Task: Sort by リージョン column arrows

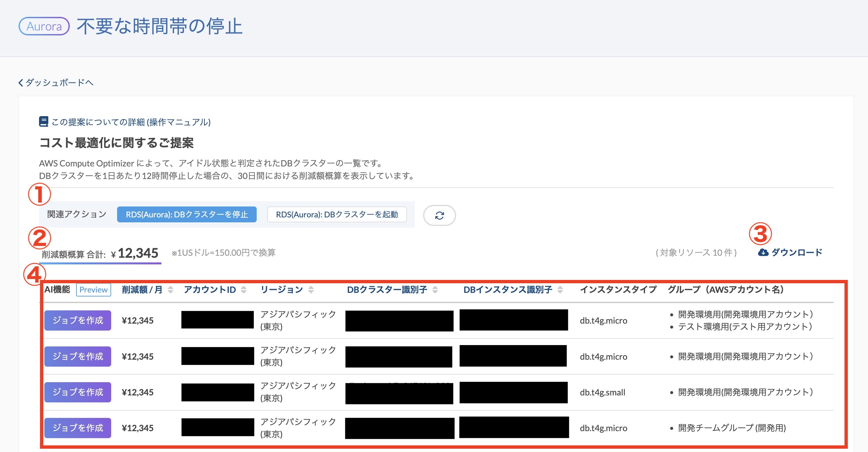Action: (311, 290)
